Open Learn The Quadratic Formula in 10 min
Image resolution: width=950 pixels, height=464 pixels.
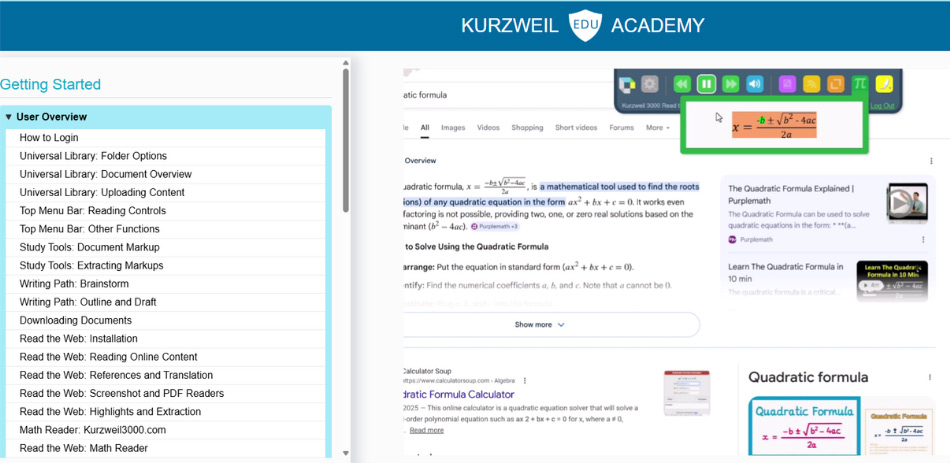pos(785,272)
